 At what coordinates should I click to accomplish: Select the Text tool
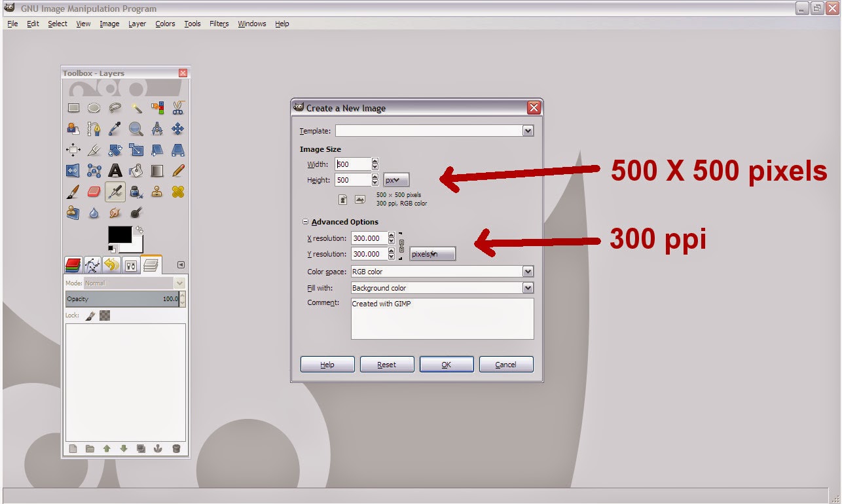pos(115,171)
